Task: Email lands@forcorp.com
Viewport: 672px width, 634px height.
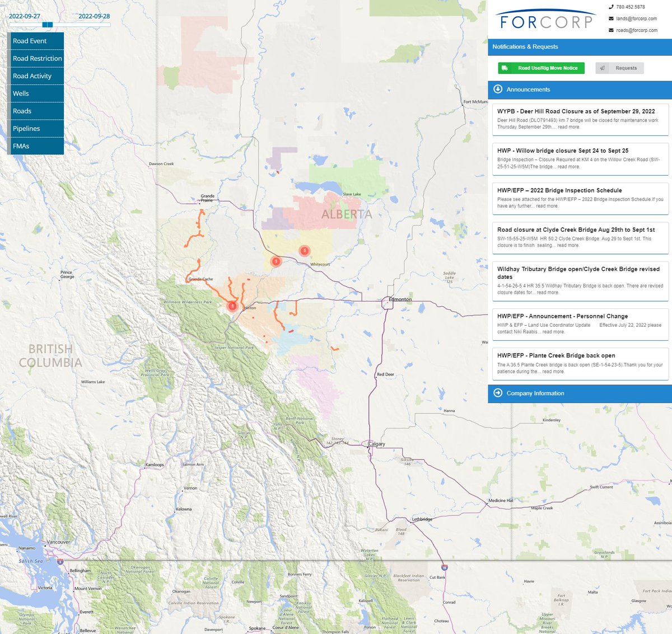Action: (636, 18)
